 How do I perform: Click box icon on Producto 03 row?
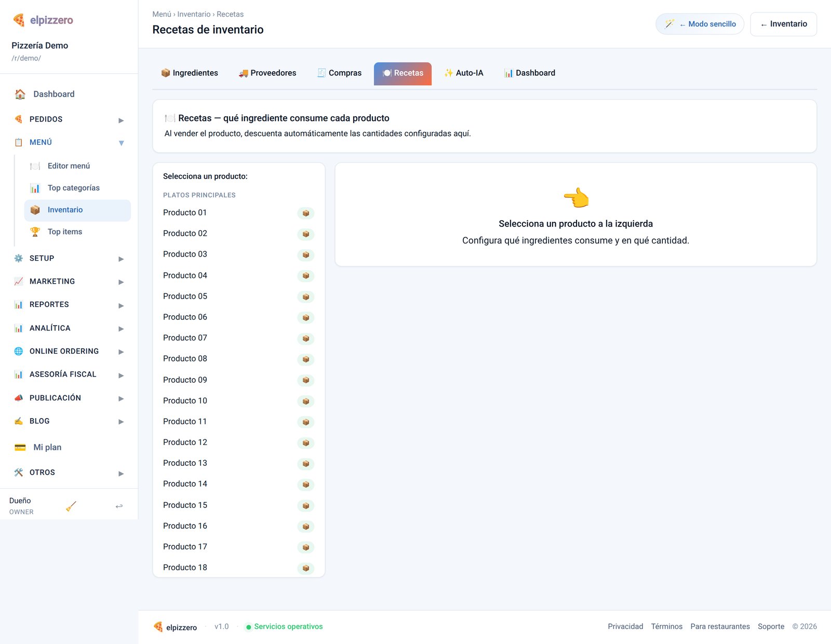click(x=306, y=254)
